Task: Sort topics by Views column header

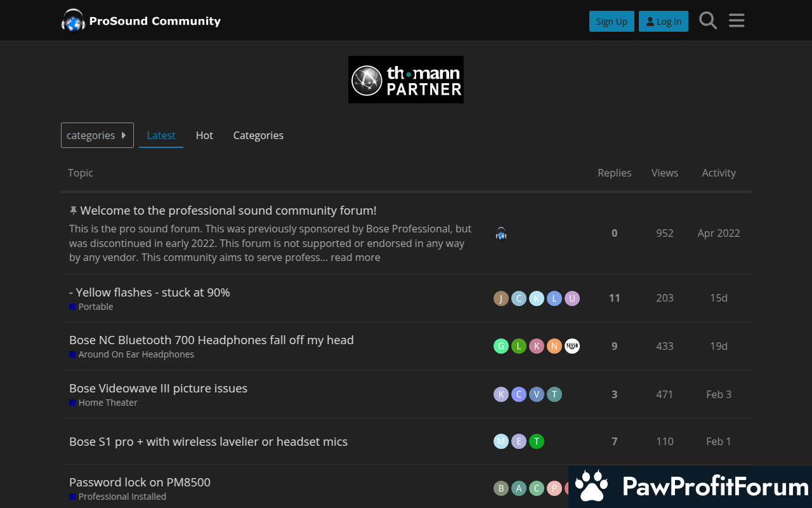Action: point(664,173)
